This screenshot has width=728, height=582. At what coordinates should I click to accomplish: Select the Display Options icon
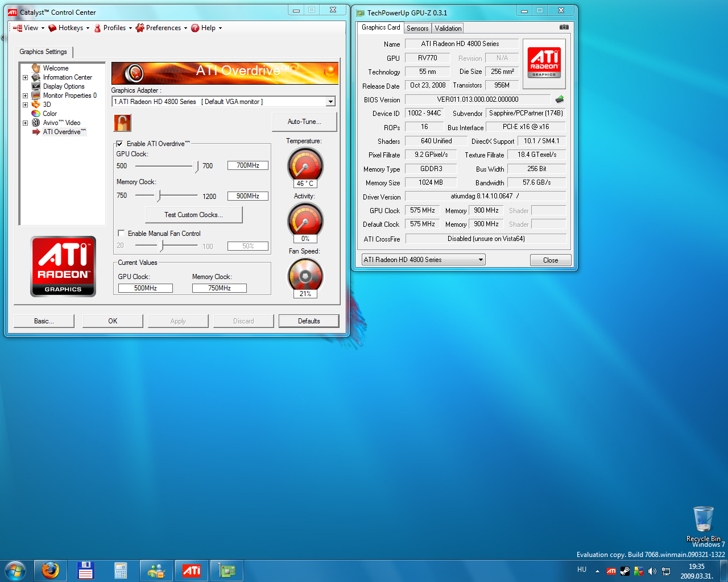click(x=36, y=86)
